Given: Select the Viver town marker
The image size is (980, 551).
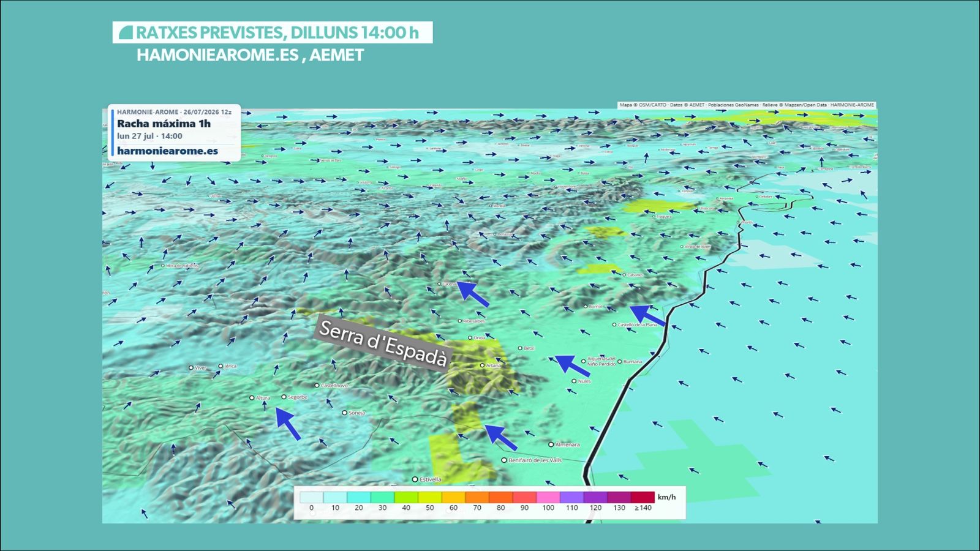Looking at the screenshot, I should tap(191, 368).
